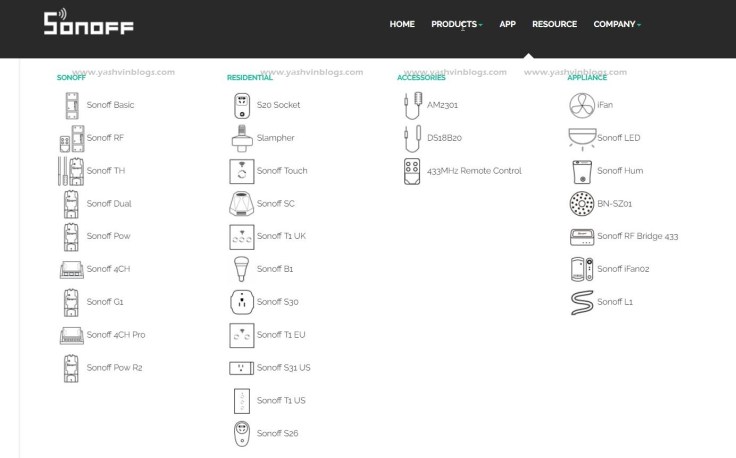
Task: Open the Sonoff Pow R2 link
Action: (114, 368)
